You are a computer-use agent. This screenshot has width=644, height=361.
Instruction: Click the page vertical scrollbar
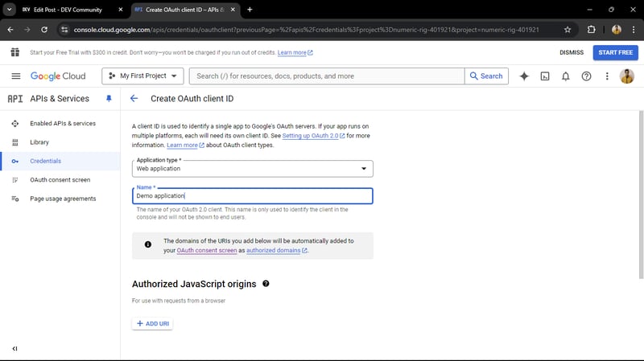point(641,195)
